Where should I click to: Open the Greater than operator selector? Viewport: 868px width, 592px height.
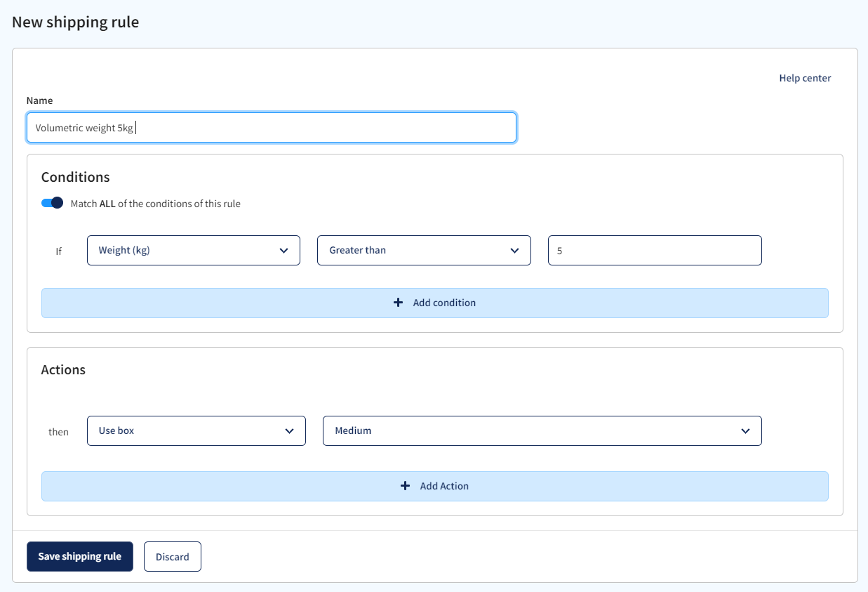pyautogui.click(x=424, y=250)
